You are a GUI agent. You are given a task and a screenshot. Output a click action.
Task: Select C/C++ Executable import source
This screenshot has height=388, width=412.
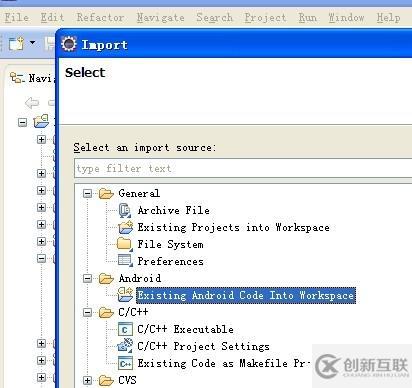pos(185,329)
